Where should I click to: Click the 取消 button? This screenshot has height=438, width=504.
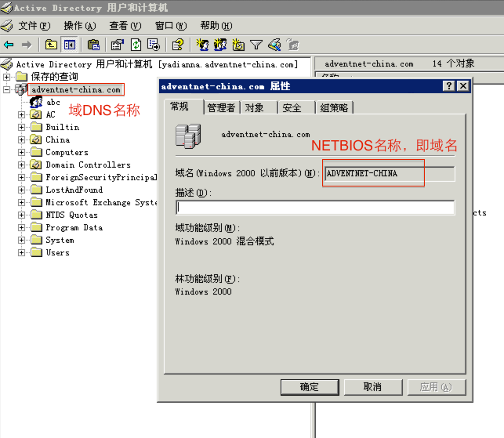tap(373, 387)
